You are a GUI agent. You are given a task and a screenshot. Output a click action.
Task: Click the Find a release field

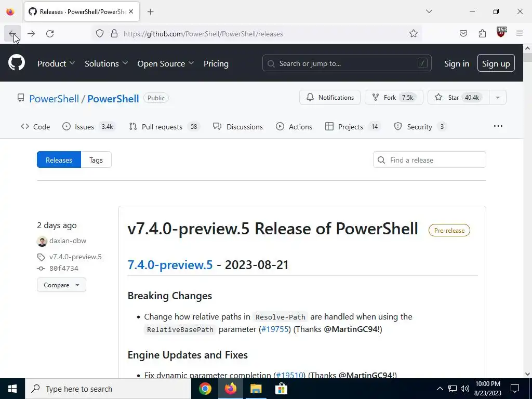(x=429, y=160)
